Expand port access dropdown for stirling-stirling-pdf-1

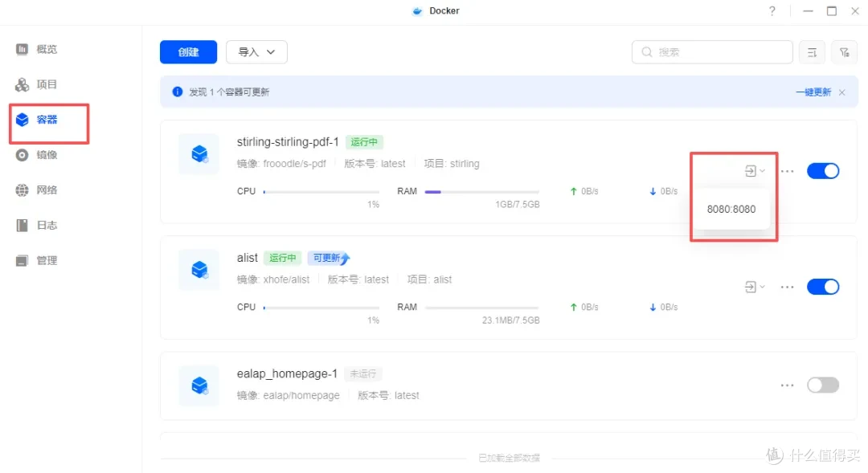tap(755, 171)
